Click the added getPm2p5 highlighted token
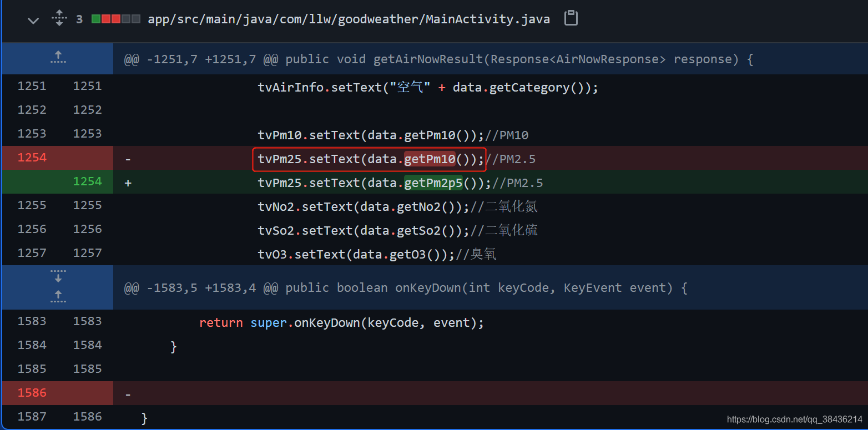 [x=433, y=183]
